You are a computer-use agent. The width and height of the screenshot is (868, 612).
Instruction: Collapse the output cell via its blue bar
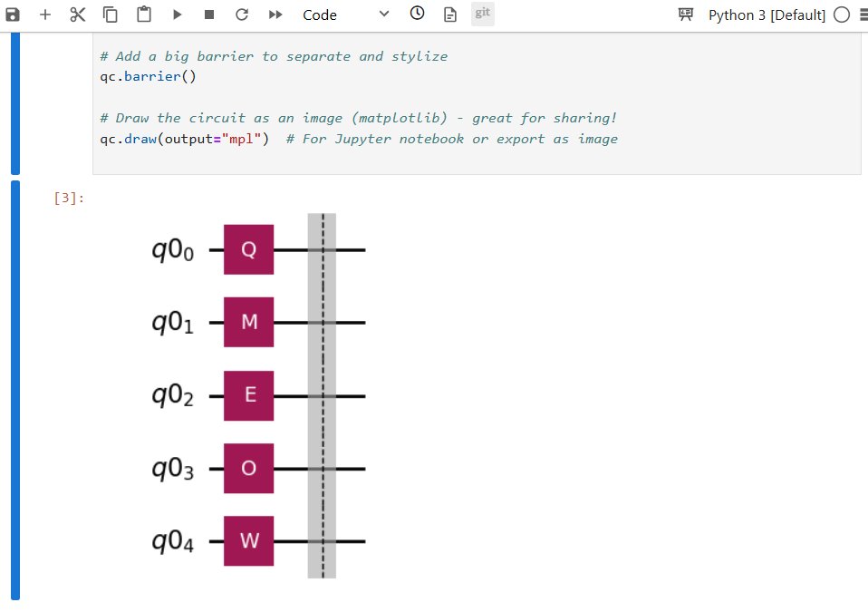(14, 390)
